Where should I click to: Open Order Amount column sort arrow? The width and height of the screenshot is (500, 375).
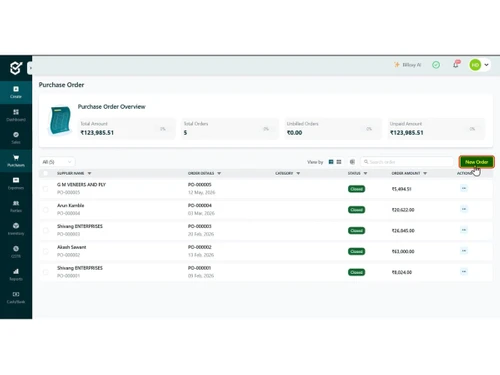(425, 173)
